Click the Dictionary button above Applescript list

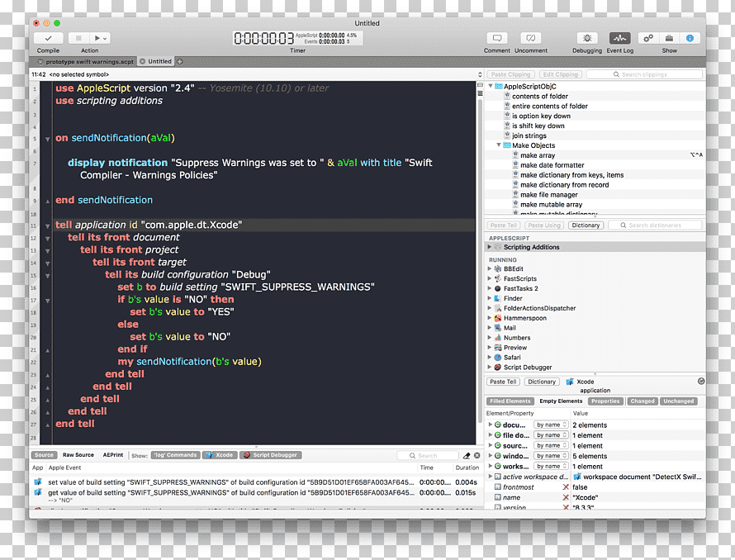586,225
